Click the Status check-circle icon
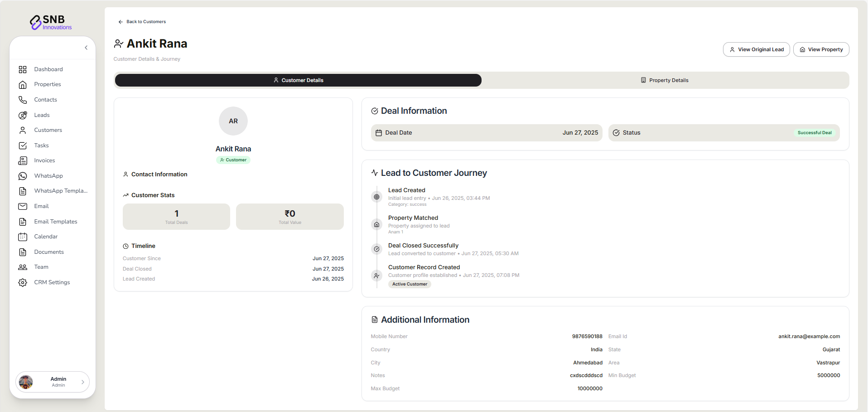The image size is (868, 412). [x=616, y=133]
